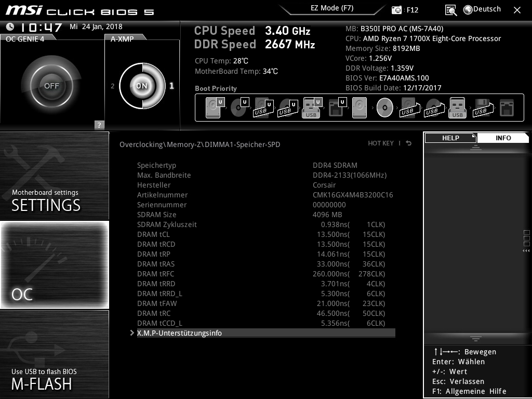Switch to the INFO tab
The width and height of the screenshot is (532, 399).
click(x=503, y=138)
